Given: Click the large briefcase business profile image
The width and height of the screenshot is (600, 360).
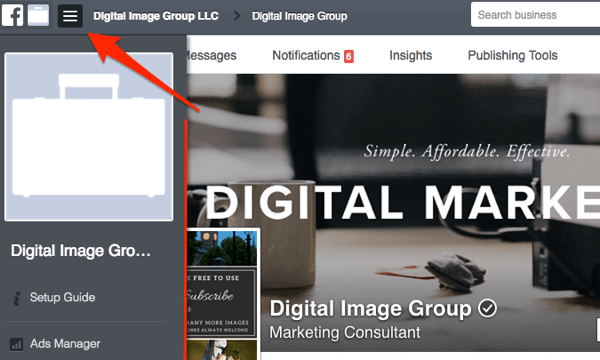Looking at the screenshot, I should tap(89, 137).
